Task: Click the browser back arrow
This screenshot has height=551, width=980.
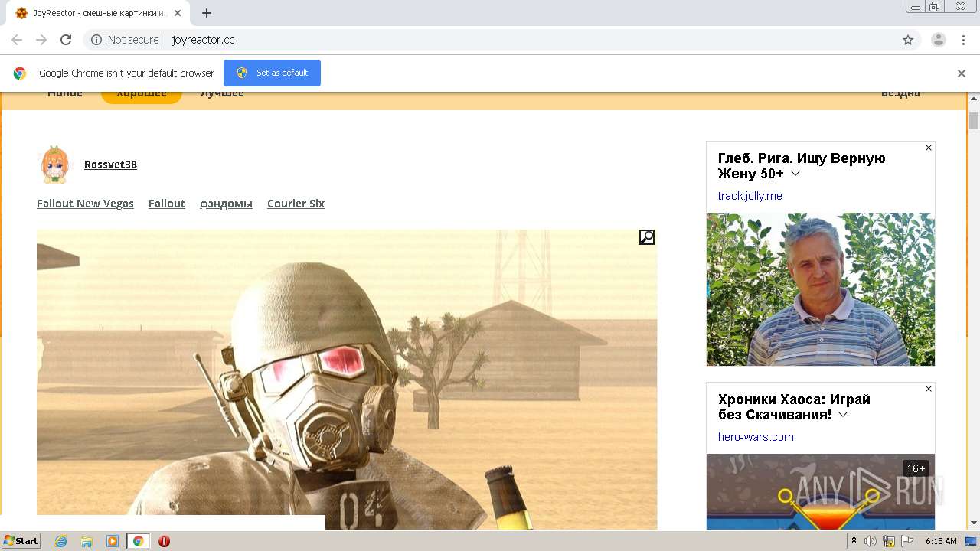Action: 17,40
